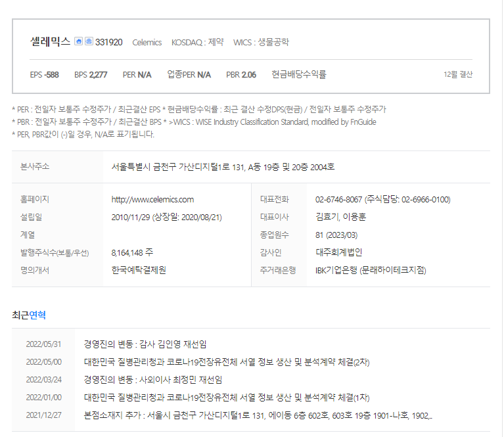Viewport: 504px width, 437px height.
Task: Click the 연혁 heading link
Action: click(x=37, y=315)
